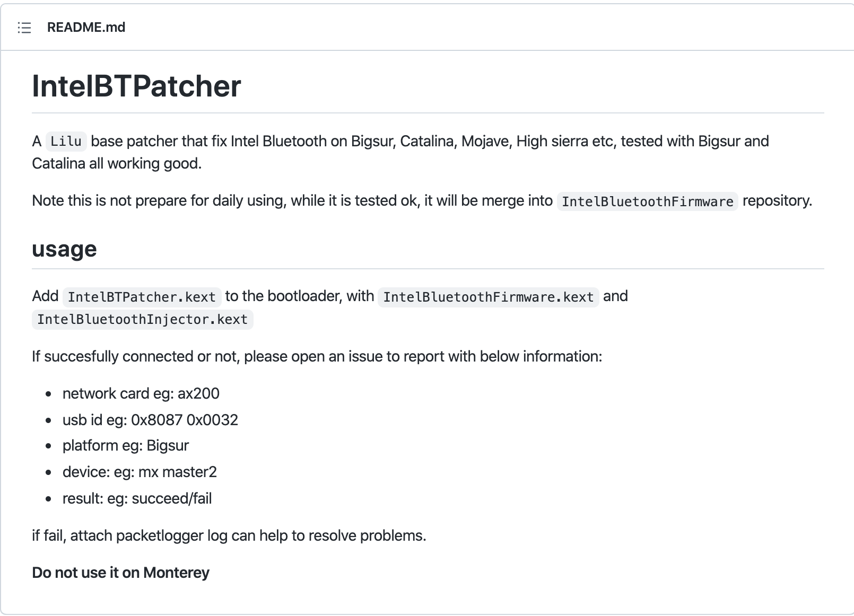
Task: Click the horizontal divider under IntelBTPatcher
Action: click(428, 112)
